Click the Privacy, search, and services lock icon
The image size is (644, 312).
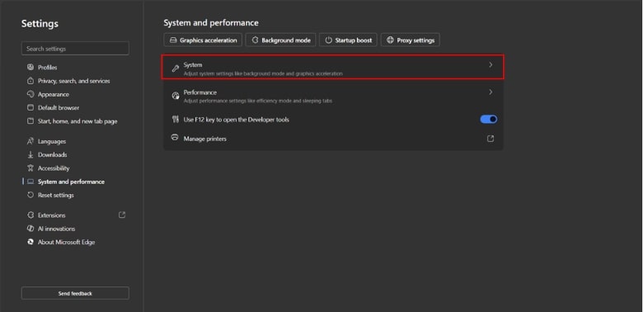click(30, 81)
